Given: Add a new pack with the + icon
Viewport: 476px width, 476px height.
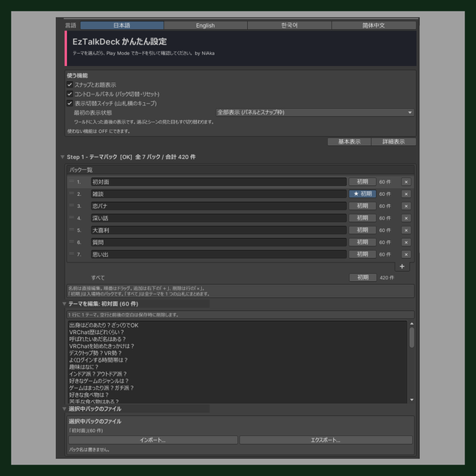Looking at the screenshot, I should pos(402,266).
